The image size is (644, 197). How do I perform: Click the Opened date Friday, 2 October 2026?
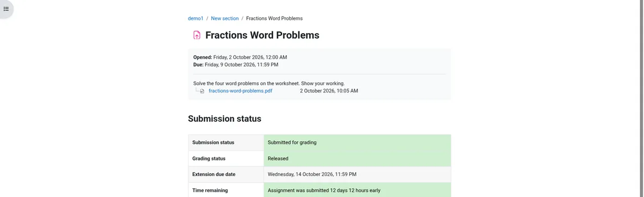[x=250, y=57]
